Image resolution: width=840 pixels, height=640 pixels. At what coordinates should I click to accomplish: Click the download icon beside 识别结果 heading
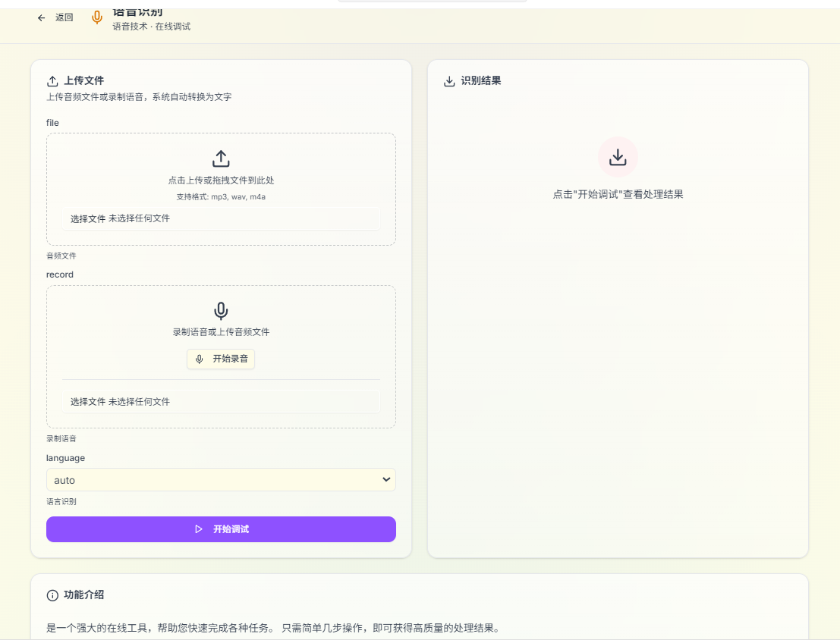tap(449, 81)
